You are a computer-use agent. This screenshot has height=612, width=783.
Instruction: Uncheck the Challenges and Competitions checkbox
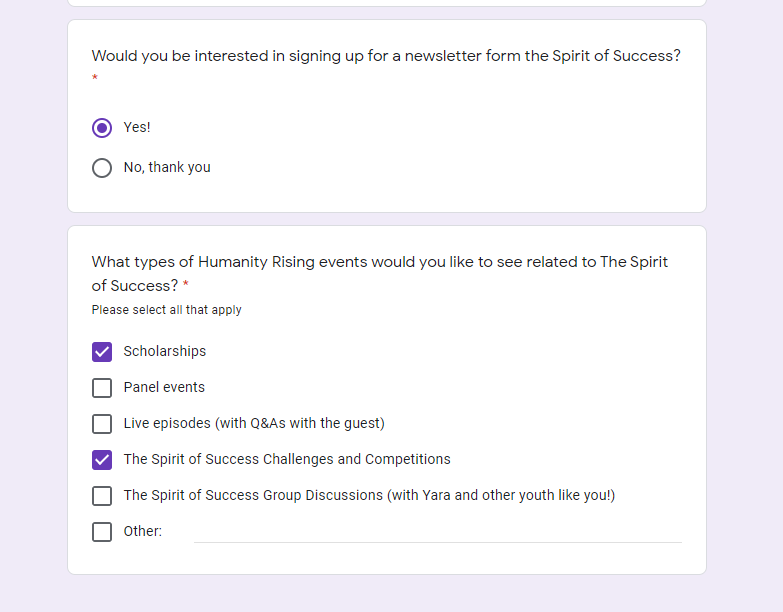(102, 460)
